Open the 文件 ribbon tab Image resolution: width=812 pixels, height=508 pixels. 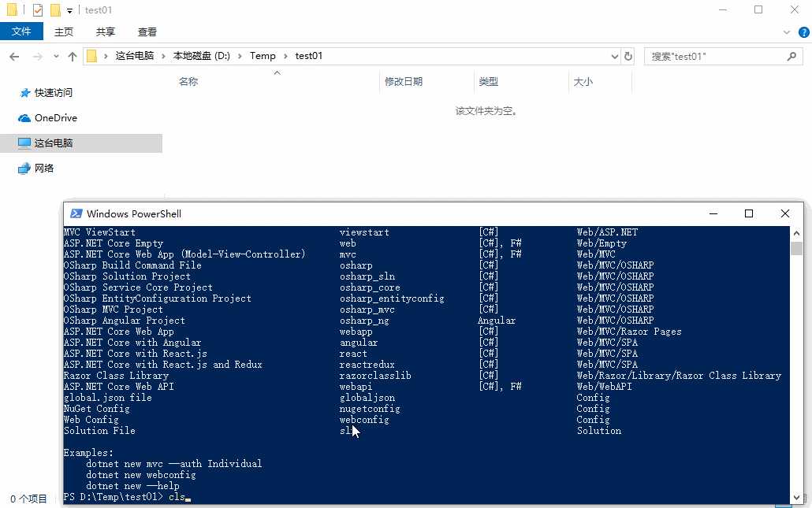[x=21, y=32]
